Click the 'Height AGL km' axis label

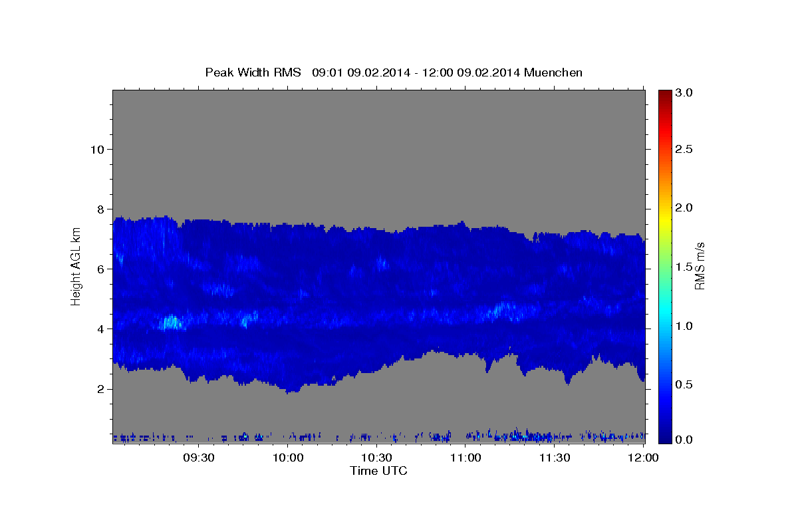[x=76, y=267]
